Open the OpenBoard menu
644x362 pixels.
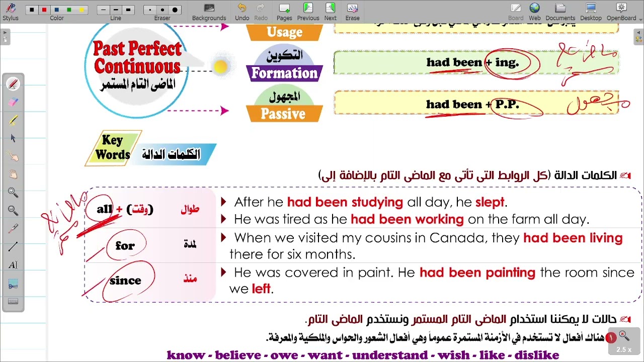click(x=621, y=12)
